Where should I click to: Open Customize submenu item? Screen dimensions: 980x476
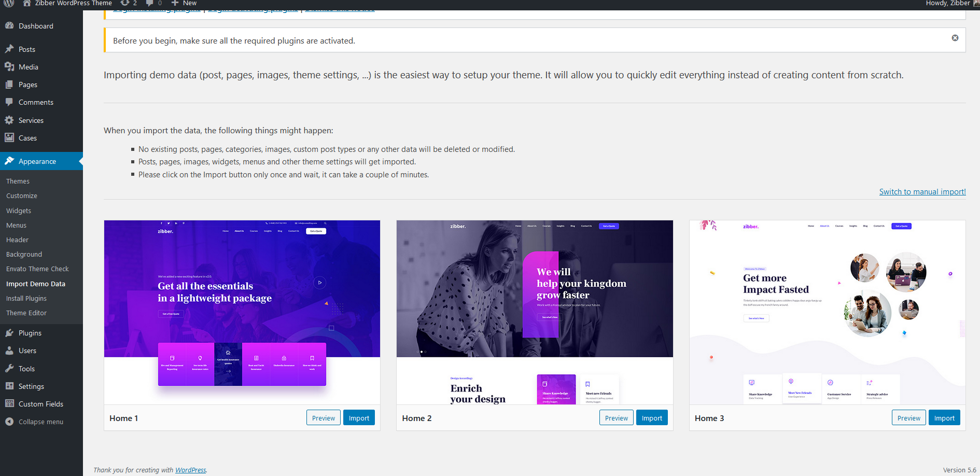22,195
